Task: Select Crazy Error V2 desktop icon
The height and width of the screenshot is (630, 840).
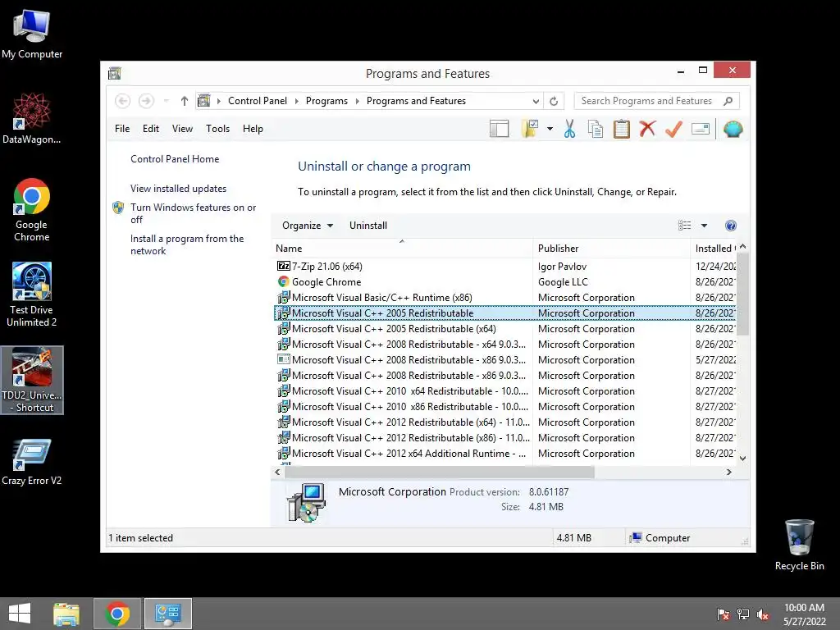Action: pos(32,463)
